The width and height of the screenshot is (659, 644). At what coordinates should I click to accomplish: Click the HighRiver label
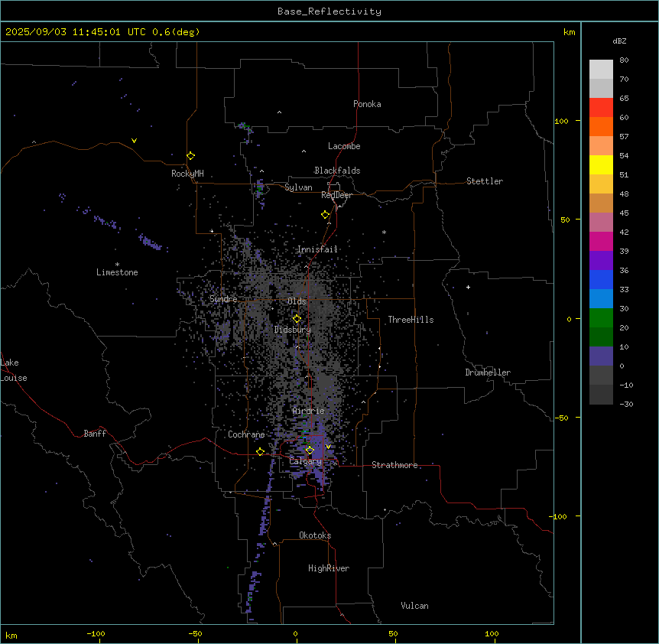click(x=329, y=568)
